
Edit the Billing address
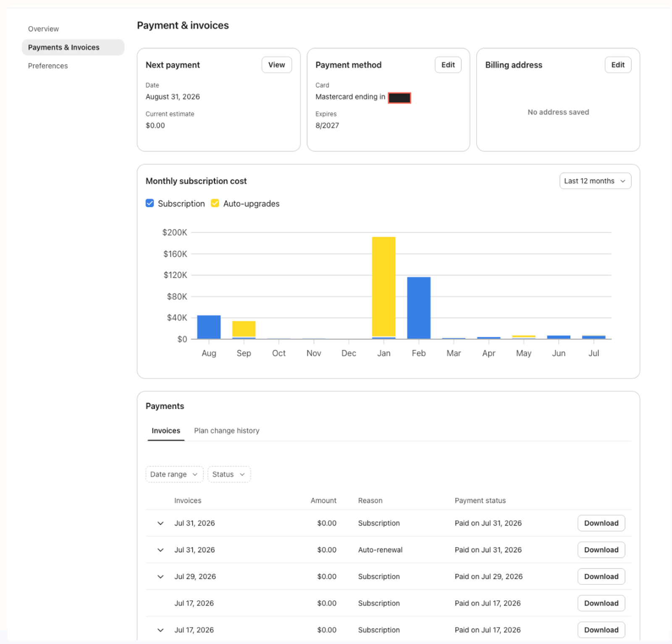[x=617, y=65]
